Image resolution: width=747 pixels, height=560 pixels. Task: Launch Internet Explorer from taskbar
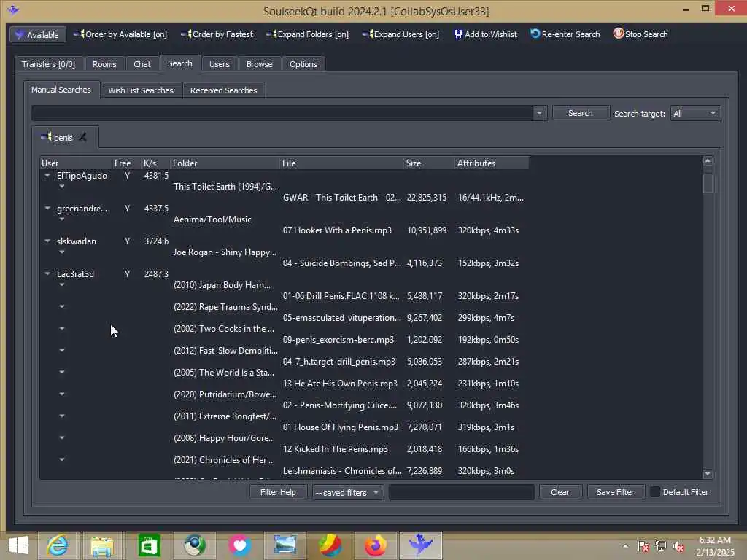pos(57,545)
